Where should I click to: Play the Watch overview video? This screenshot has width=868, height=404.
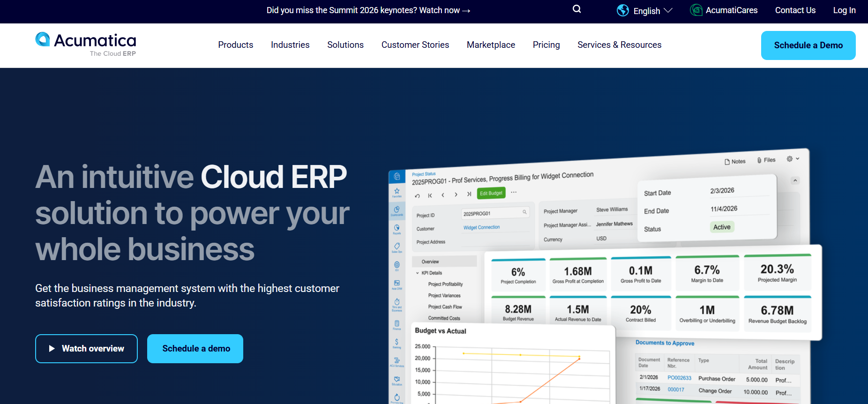point(86,349)
